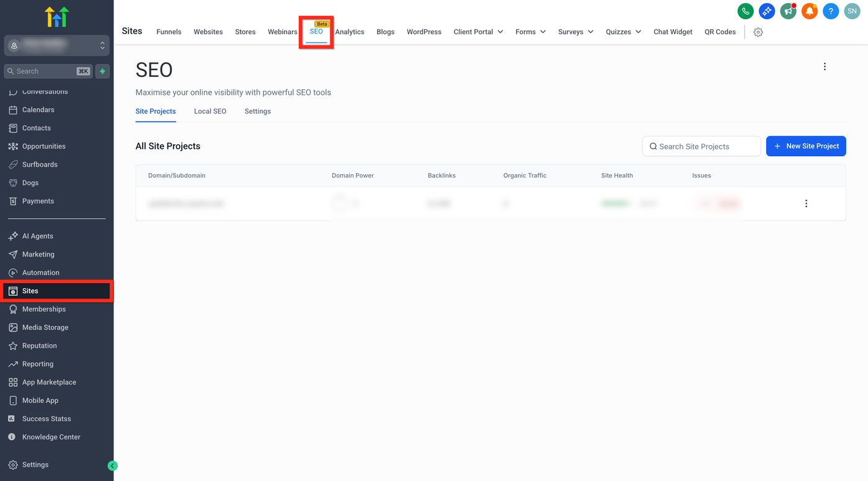Click the green lightning quick actions icon

pos(102,71)
